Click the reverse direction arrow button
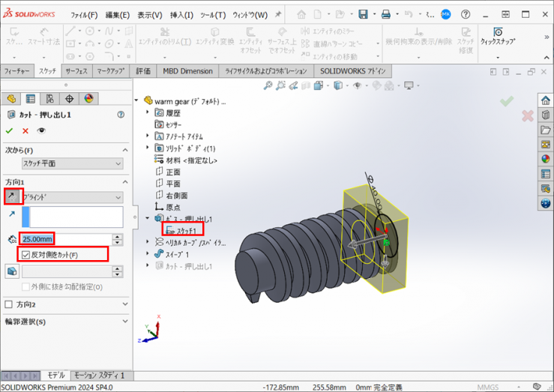This screenshot has width=554, height=392. coord(12,196)
